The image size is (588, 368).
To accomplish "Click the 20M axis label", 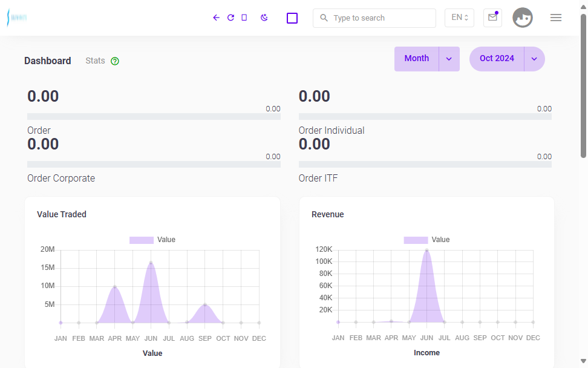I will [48, 249].
